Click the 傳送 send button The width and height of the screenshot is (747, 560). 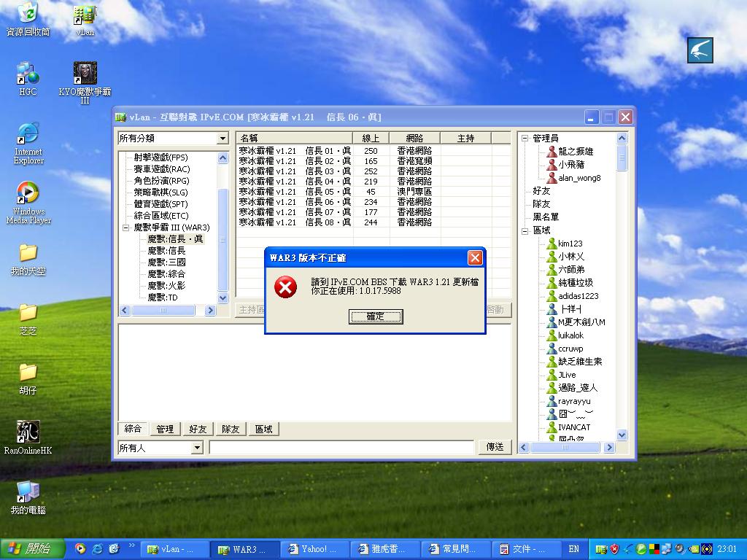coord(495,447)
